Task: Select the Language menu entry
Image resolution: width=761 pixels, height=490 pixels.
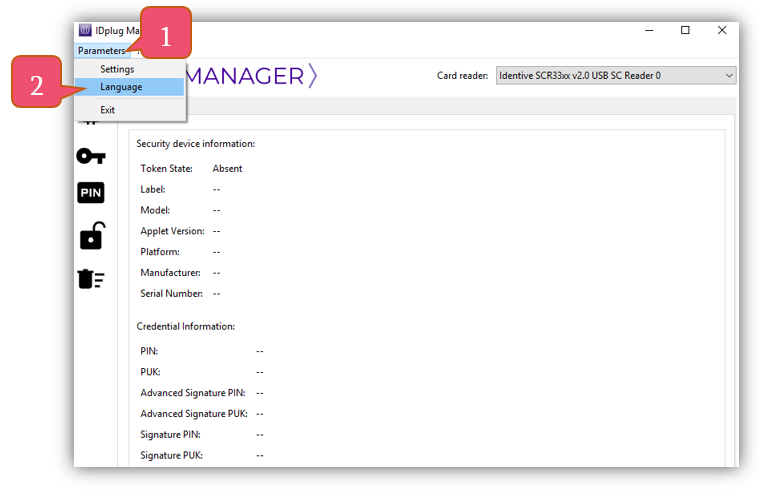Action: [121, 87]
